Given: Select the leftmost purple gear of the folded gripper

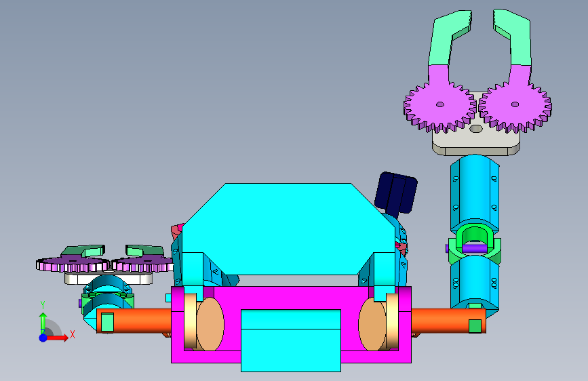Looking at the screenshot, I should [x=71, y=264].
